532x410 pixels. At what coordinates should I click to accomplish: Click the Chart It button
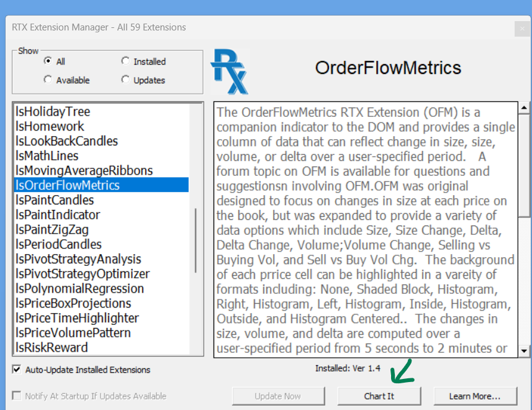point(379,396)
